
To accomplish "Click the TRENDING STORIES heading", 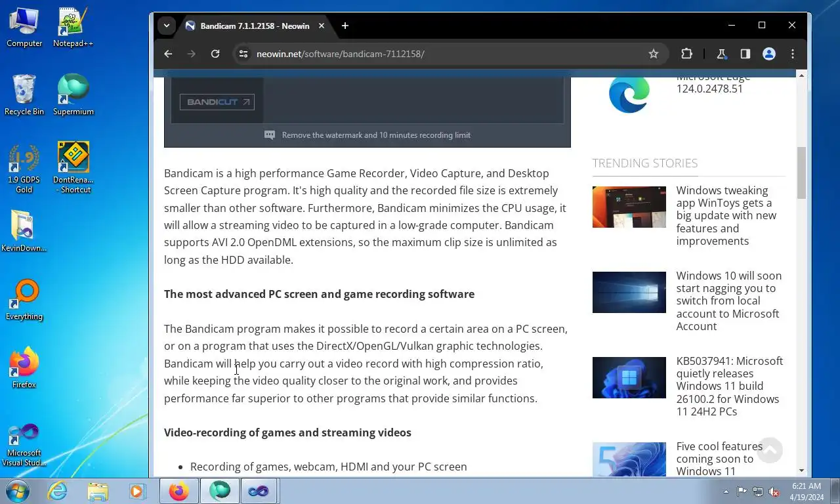I will 645,163.
